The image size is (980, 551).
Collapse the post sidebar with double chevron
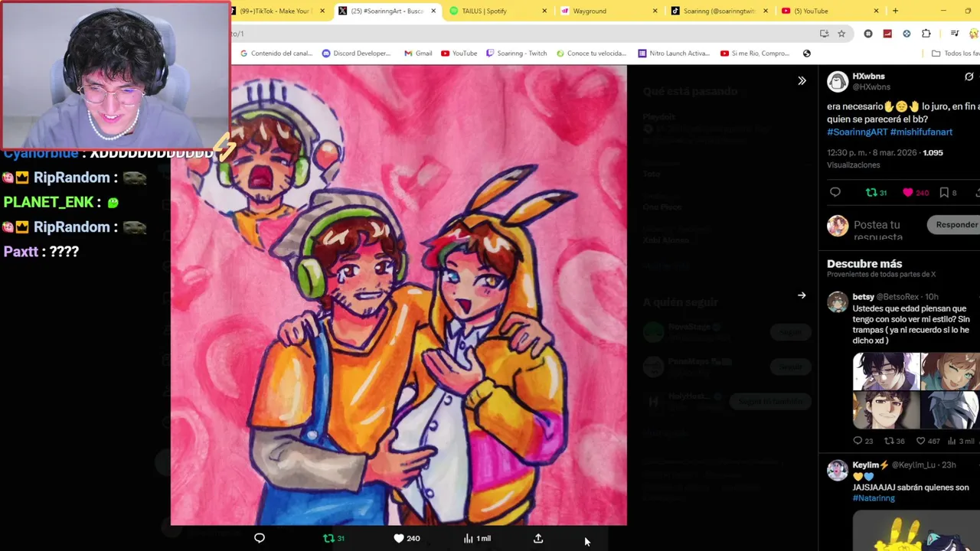(x=802, y=80)
